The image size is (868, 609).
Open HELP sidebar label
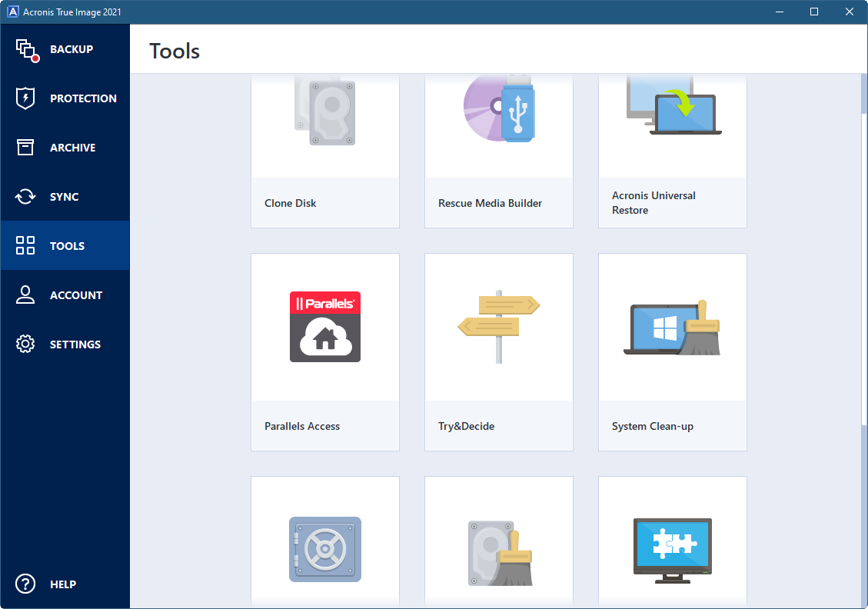tap(63, 584)
